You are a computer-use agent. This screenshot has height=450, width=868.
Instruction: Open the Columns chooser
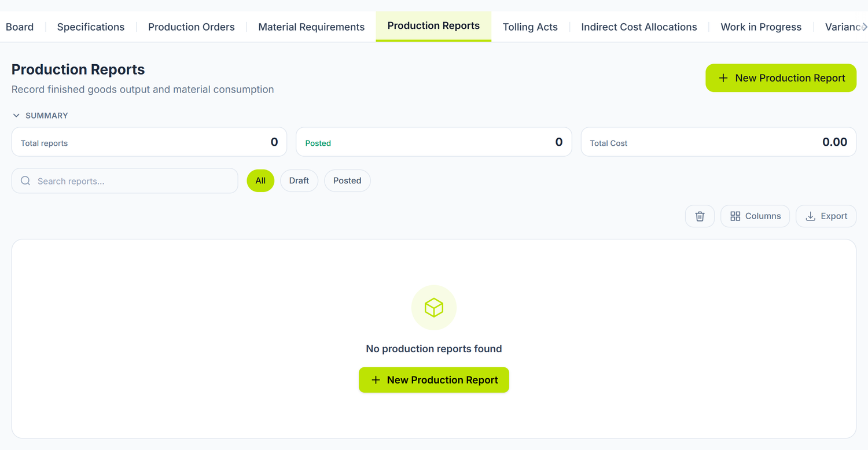point(755,216)
